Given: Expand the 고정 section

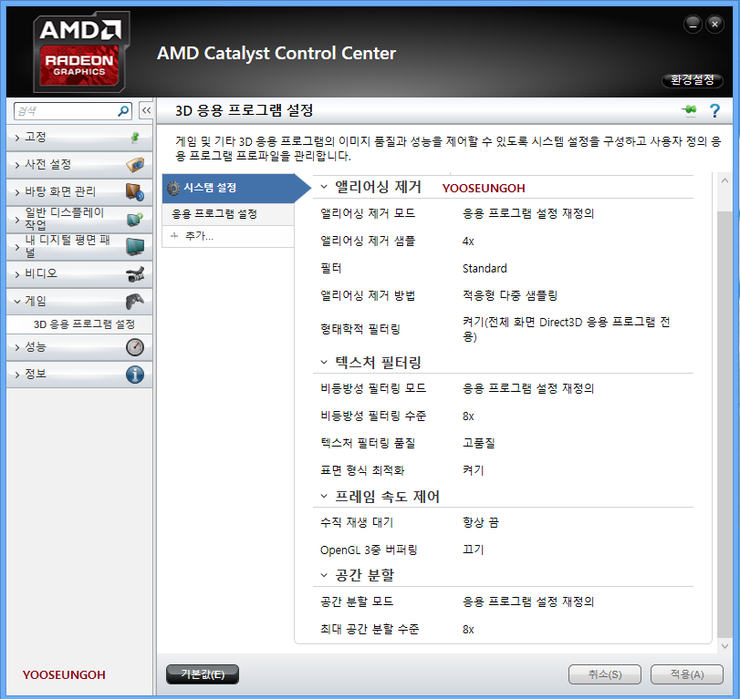Looking at the screenshot, I should coord(17,138).
